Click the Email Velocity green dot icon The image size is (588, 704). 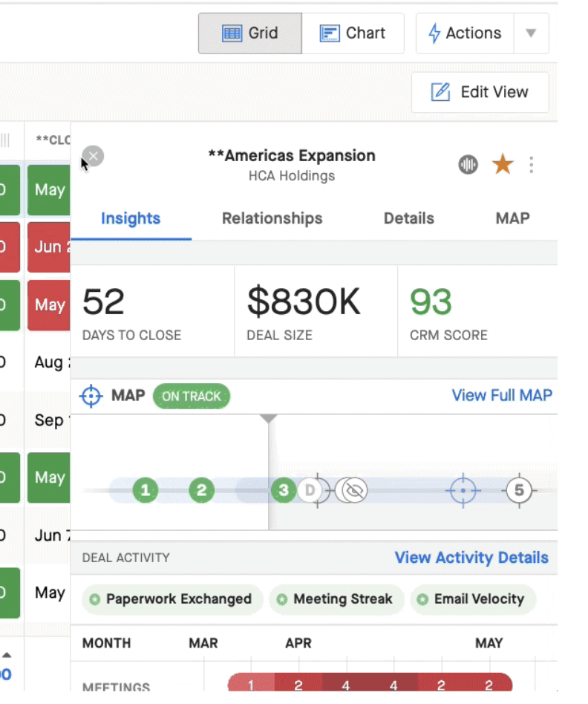pos(422,599)
